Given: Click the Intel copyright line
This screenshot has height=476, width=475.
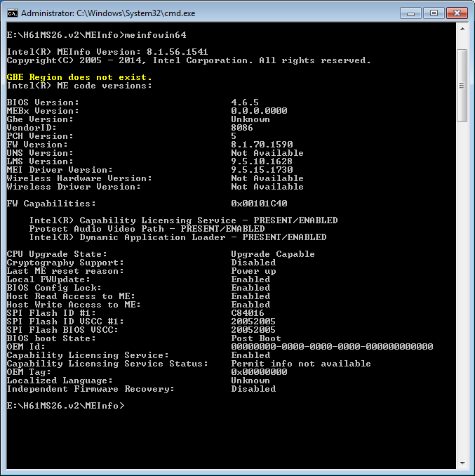Looking at the screenshot, I should coord(189,60).
